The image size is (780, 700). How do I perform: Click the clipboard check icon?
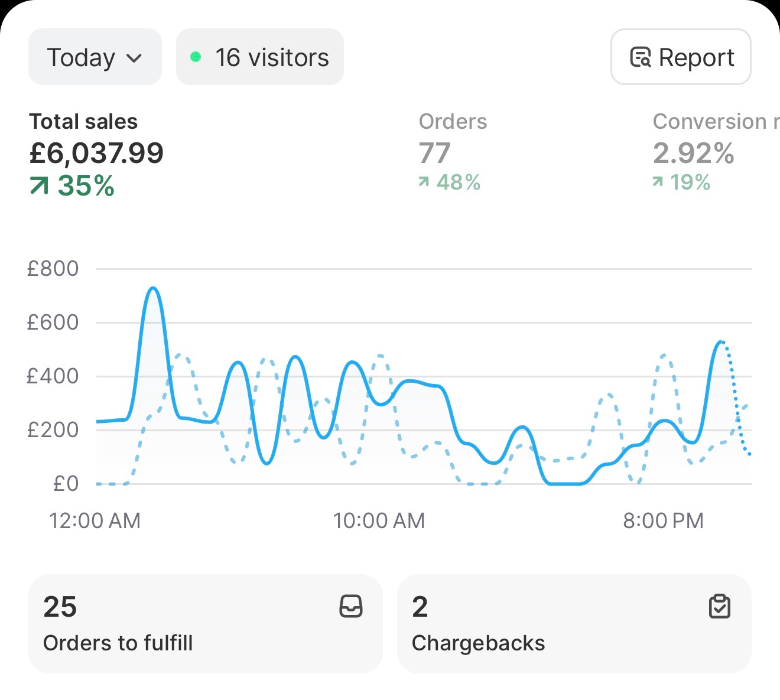[x=719, y=607]
